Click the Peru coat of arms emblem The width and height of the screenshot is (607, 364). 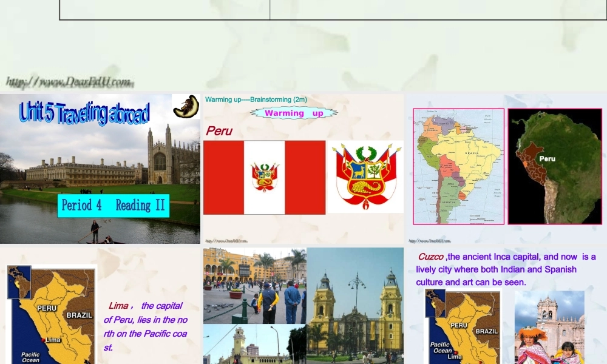click(x=366, y=177)
